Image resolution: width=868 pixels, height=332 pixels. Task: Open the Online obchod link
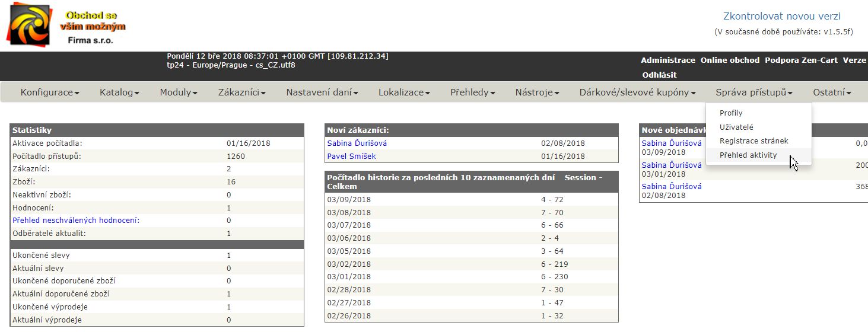pos(730,60)
